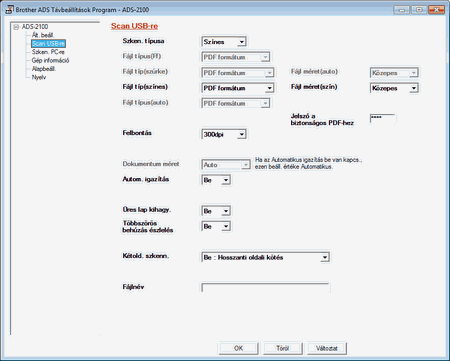The height and width of the screenshot is (361, 450).
Task: Collapse the ADS-2100 tree node
Action: point(16,27)
